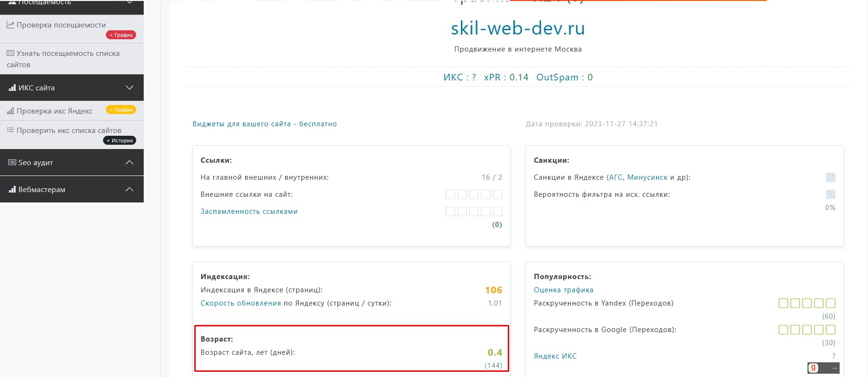Click the (30) Google visits value
This screenshot has height=377, width=868.
tap(829, 343)
